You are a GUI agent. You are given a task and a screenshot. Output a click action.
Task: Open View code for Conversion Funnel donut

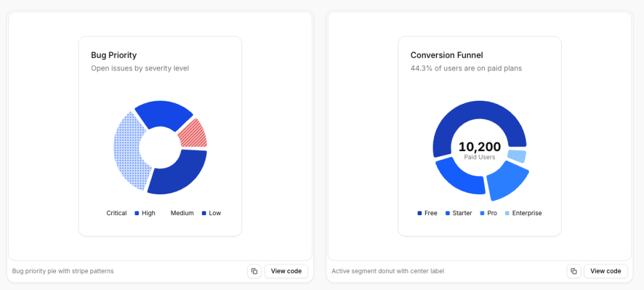606,271
